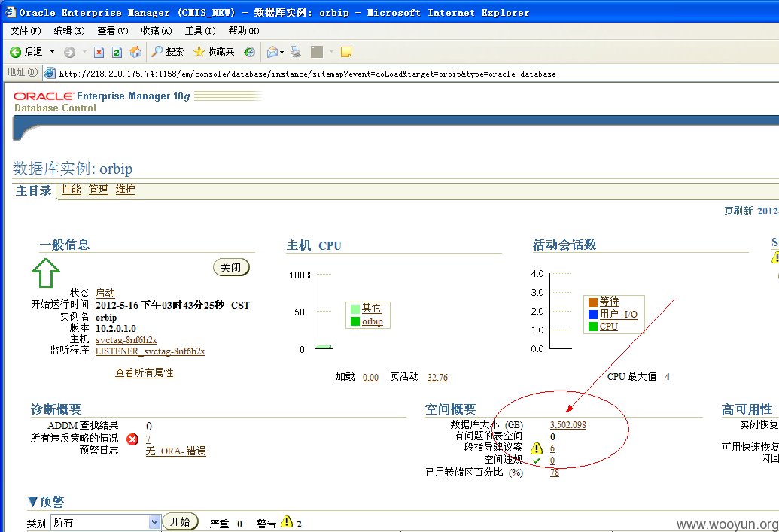The height and width of the screenshot is (532, 779).
Task: Click the History icon in toolbar
Action: 249,52
